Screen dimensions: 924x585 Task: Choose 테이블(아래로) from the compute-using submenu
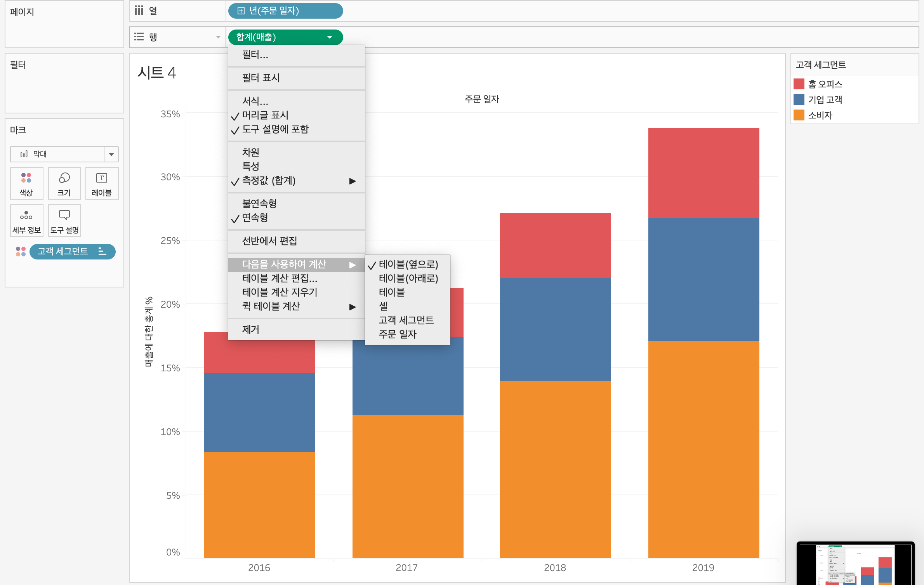[408, 279]
